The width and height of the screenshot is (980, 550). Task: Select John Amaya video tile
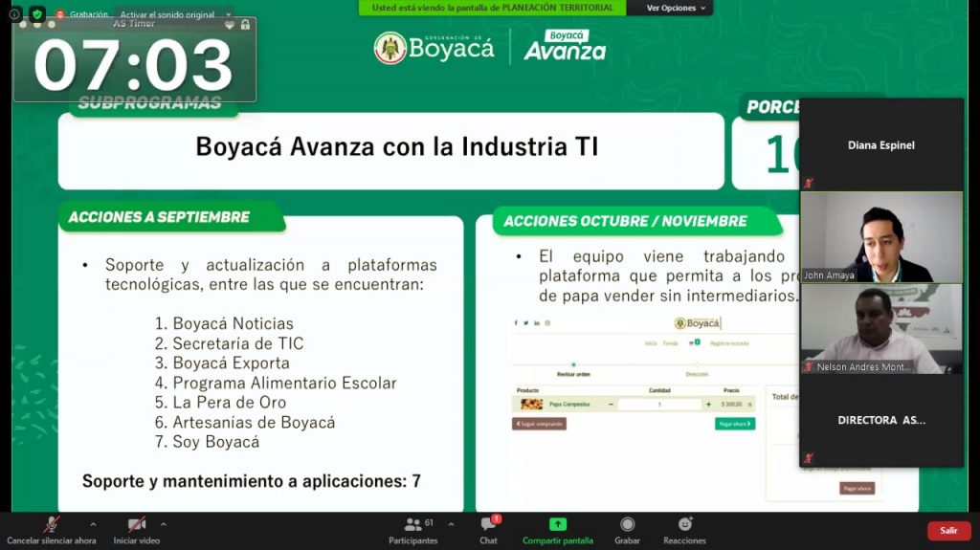(881, 237)
